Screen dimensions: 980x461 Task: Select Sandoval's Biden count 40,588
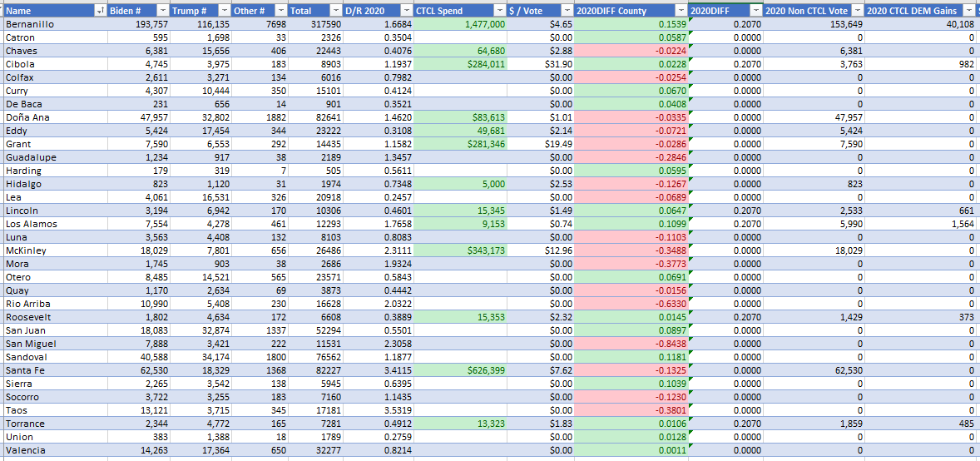(139, 356)
